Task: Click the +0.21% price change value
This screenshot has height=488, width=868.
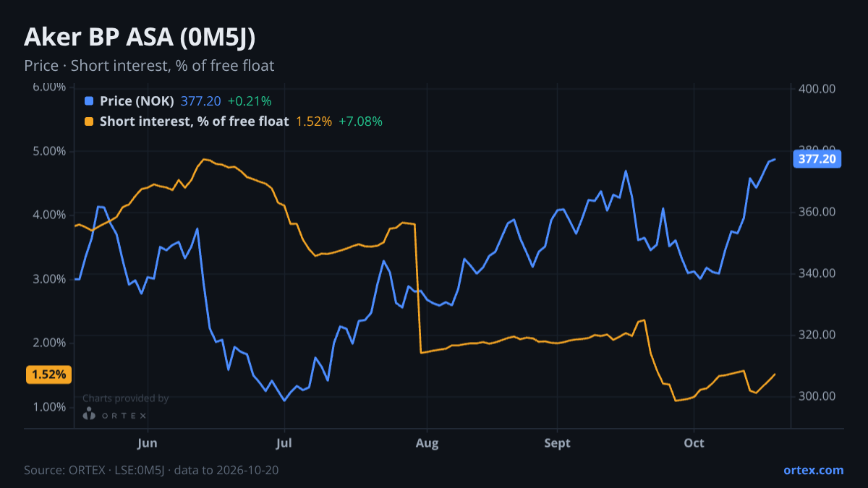Action: click(250, 101)
